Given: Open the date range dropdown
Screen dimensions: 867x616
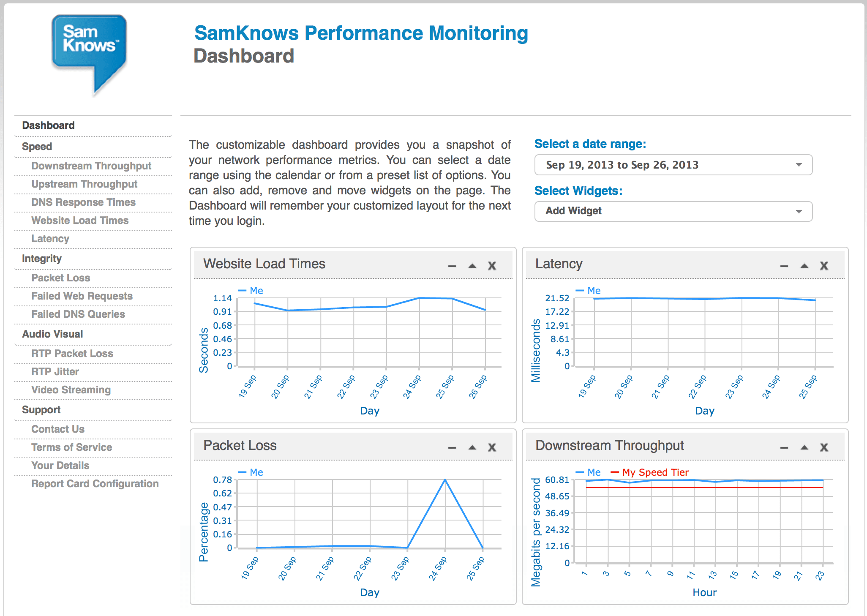Looking at the screenshot, I should (673, 165).
